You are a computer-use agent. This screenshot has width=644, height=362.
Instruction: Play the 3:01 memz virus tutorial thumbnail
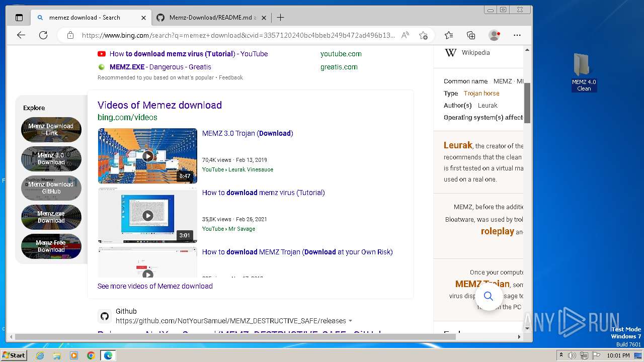point(147,215)
